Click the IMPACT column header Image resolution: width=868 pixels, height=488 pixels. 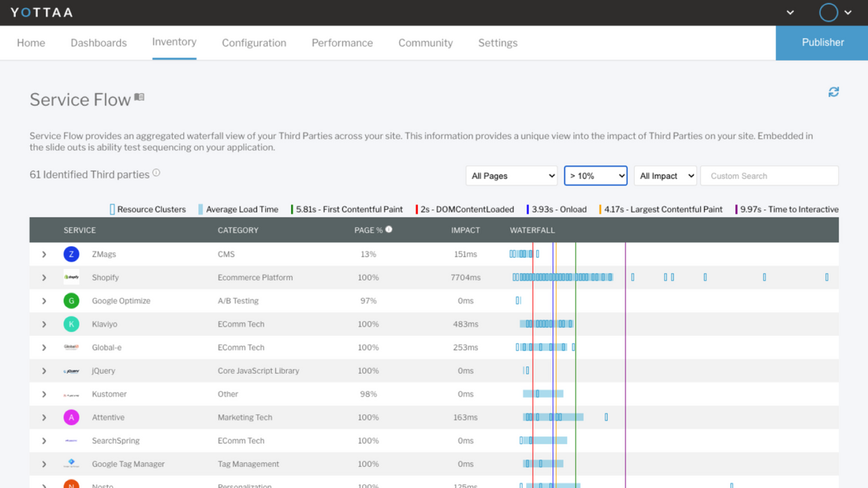465,230
